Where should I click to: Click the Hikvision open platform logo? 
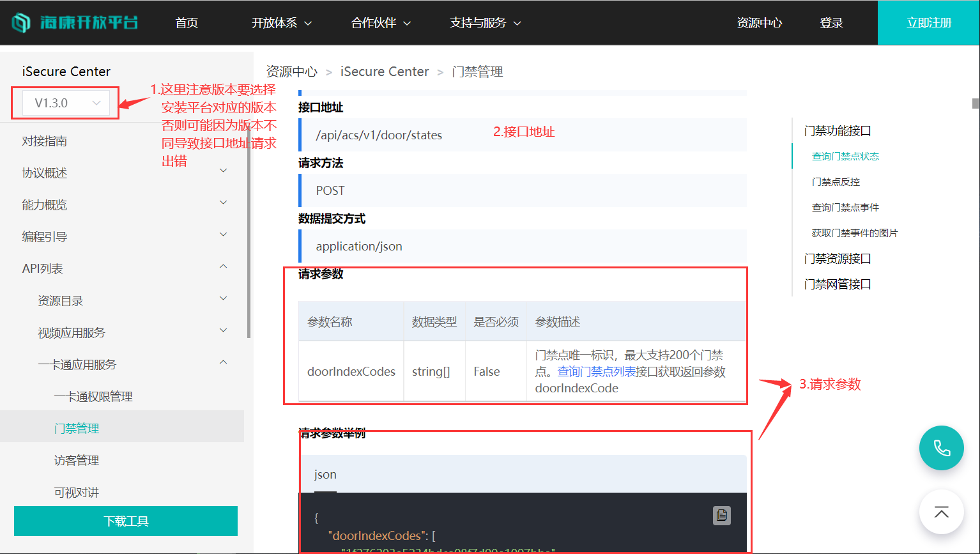75,22
